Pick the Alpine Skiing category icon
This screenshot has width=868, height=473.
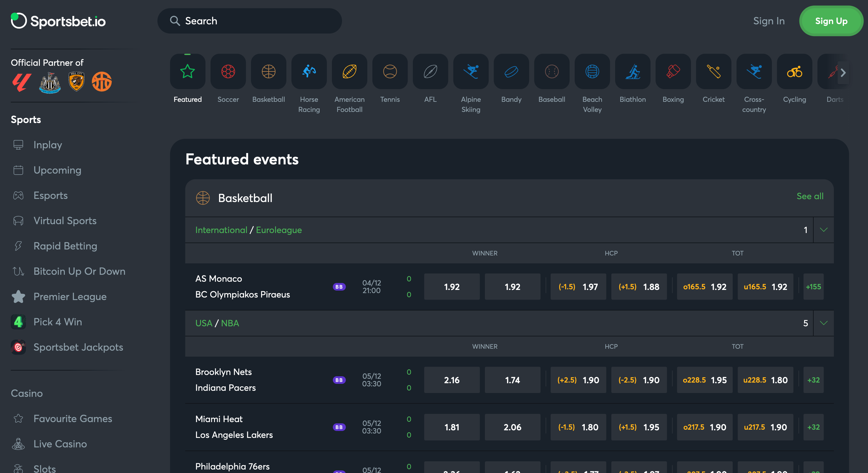471,71
